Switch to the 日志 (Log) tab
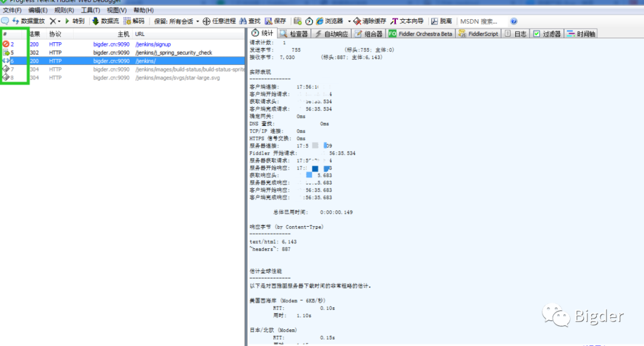 point(516,33)
